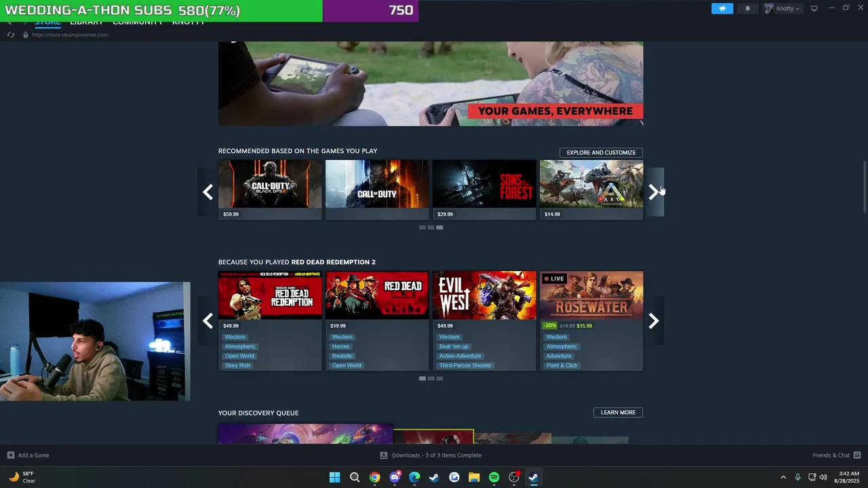Click the Explore and Customize button
Viewport: 868px width, 488px height.
coord(601,152)
